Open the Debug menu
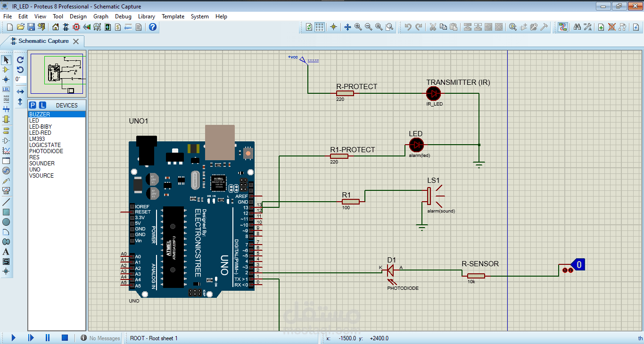Viewport: 644px width, 344px height. (124, 16)
